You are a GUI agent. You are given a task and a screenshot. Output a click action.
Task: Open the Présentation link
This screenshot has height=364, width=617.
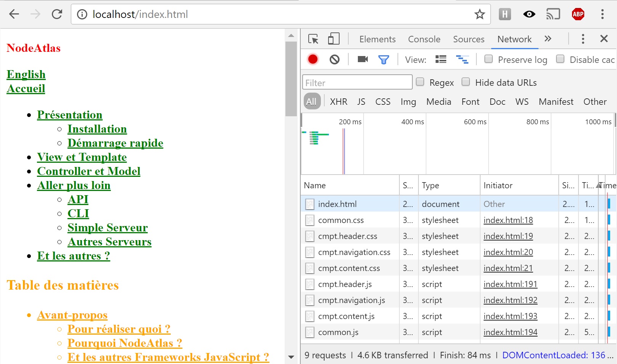click(70, 115)
